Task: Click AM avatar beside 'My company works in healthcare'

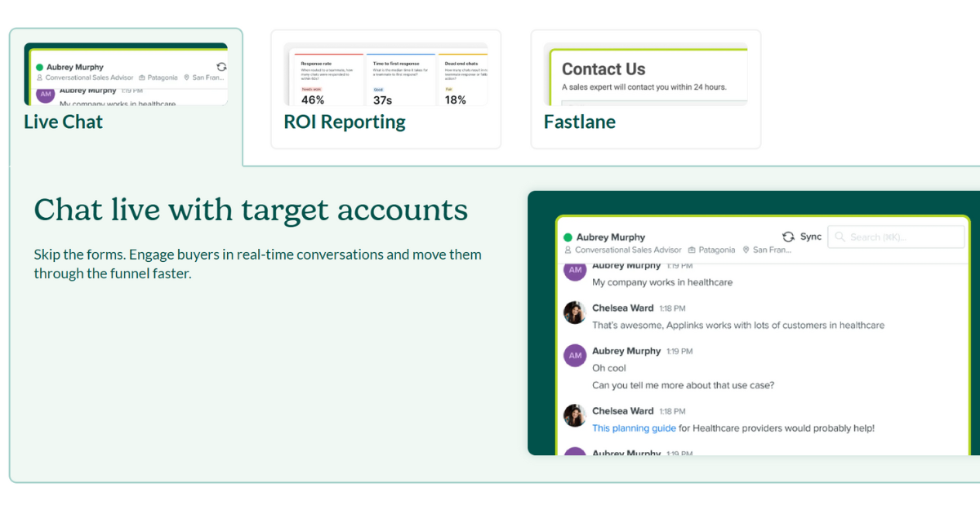Action: 575,272
